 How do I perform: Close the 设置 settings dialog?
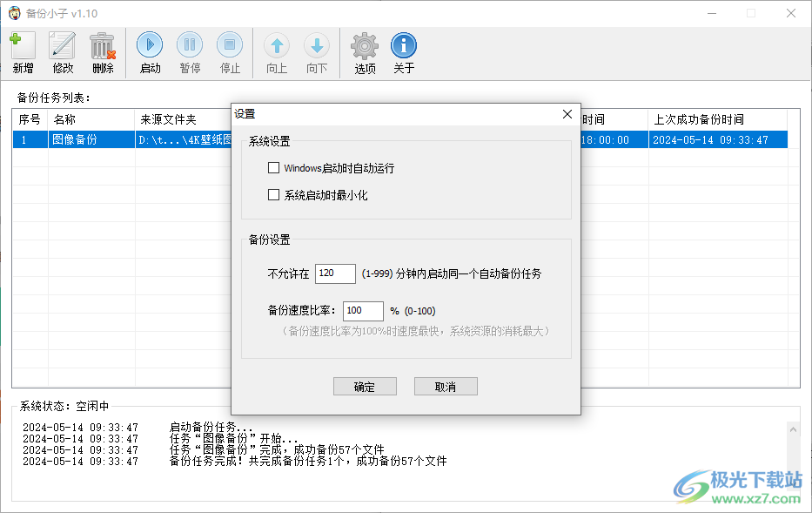tap(567, 113)
